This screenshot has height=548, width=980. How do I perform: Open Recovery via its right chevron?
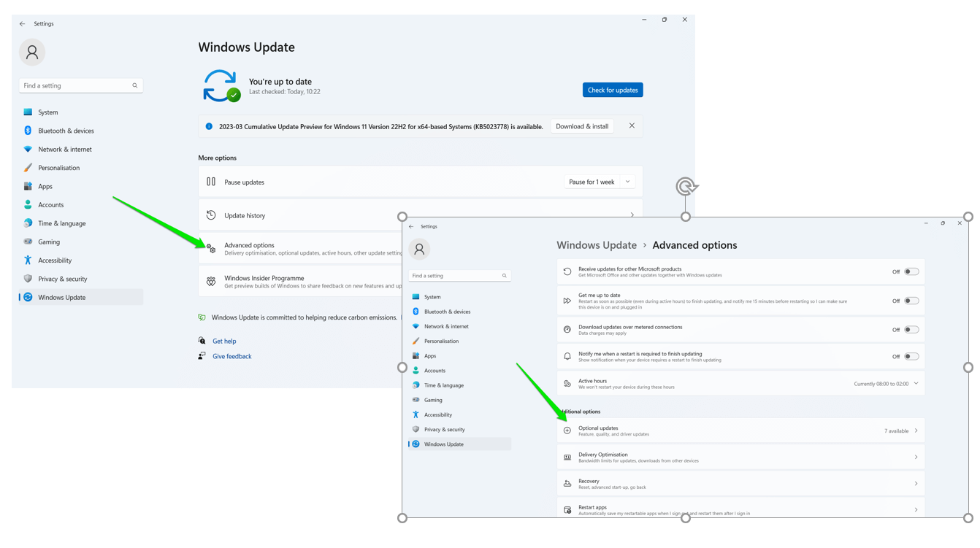point(916,484)
